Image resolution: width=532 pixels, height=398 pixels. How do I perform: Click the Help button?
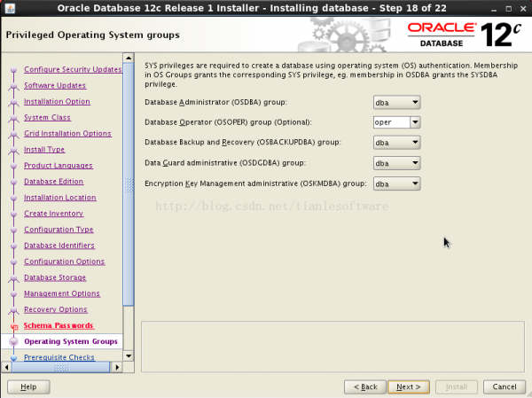pyautogui.click(x=28, y=386)
